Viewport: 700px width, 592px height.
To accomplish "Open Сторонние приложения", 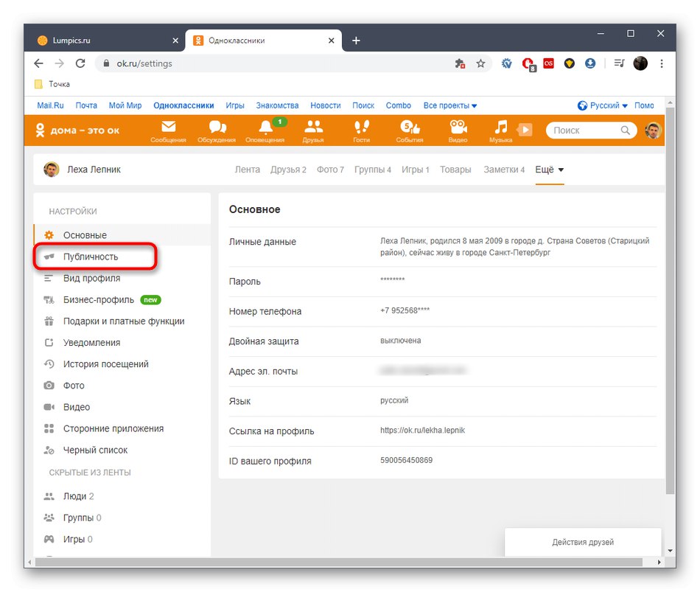I will pos(122,428).
